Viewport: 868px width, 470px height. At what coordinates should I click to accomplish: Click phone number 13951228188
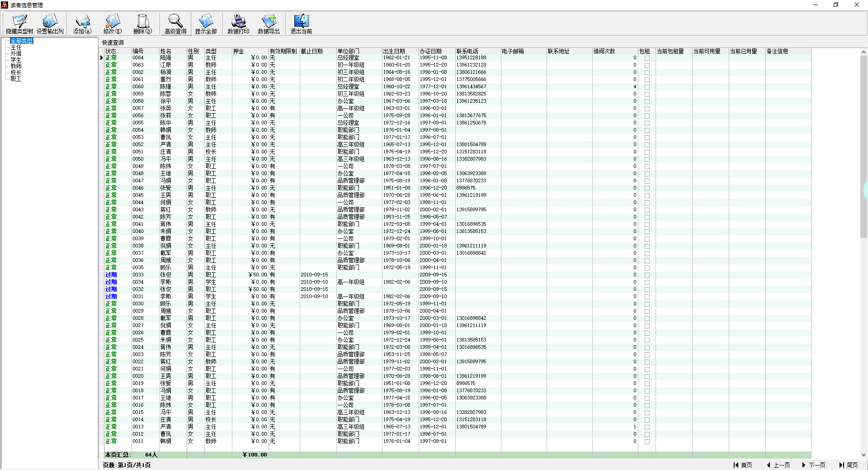(x=471, y=58)
